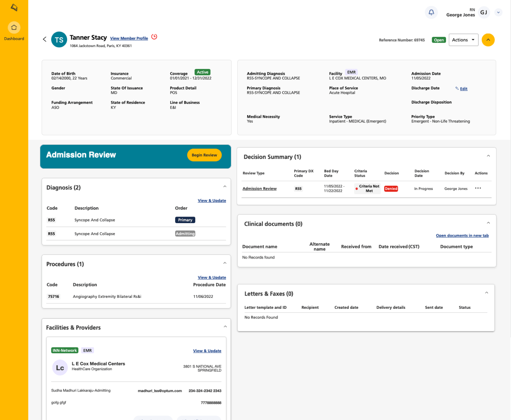This screenshot has width=511, height=420.
Task: Collapse the Clinical documents panel
Action: click(488, 223)
